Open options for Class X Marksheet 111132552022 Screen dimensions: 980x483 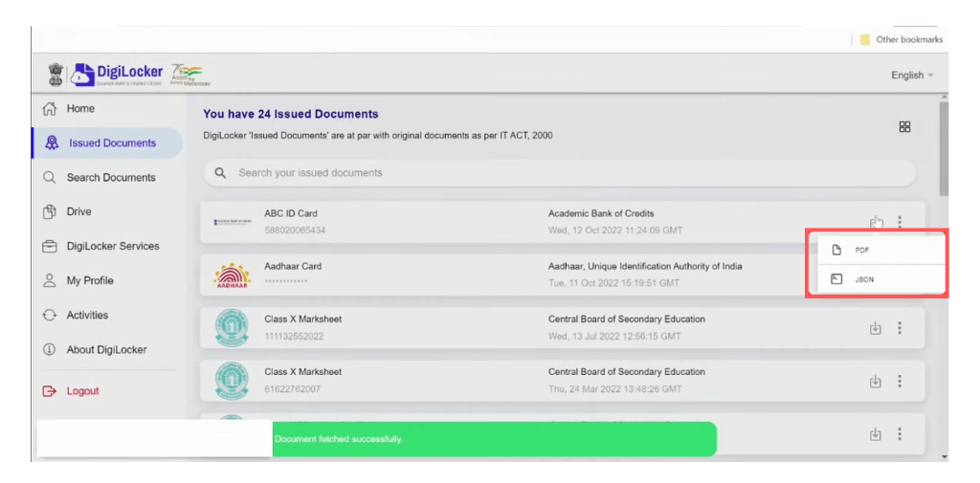coord(900,328)
